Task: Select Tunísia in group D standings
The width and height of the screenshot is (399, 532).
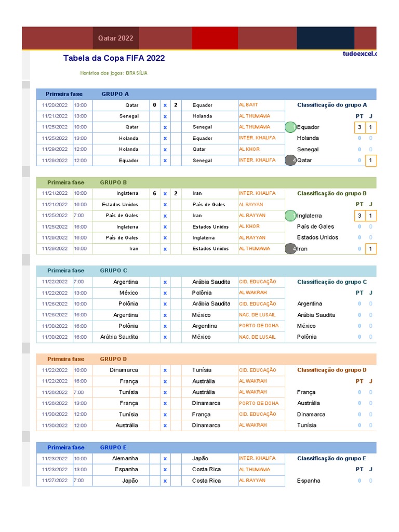Action: click(307, 425)
